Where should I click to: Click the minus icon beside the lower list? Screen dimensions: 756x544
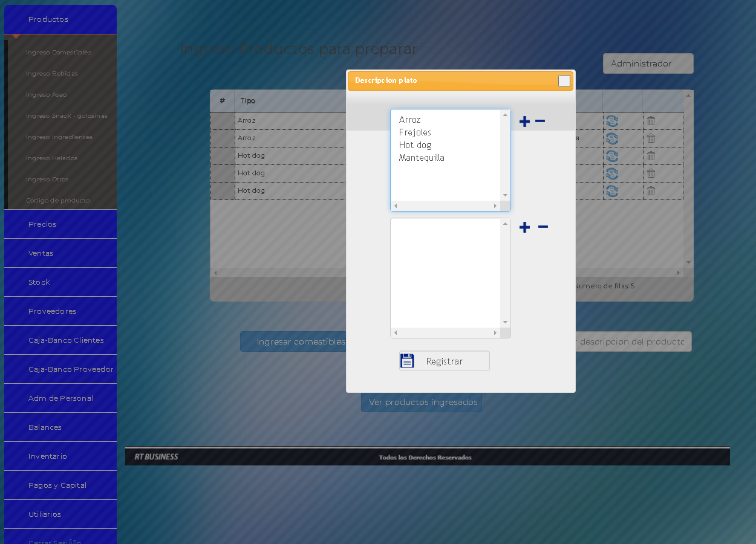543,227
